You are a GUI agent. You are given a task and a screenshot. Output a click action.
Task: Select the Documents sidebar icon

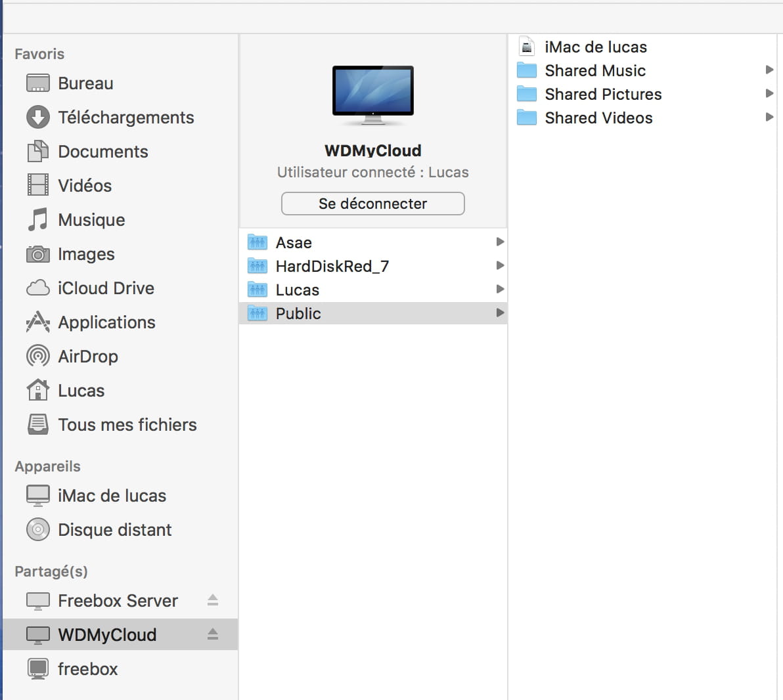38,151
